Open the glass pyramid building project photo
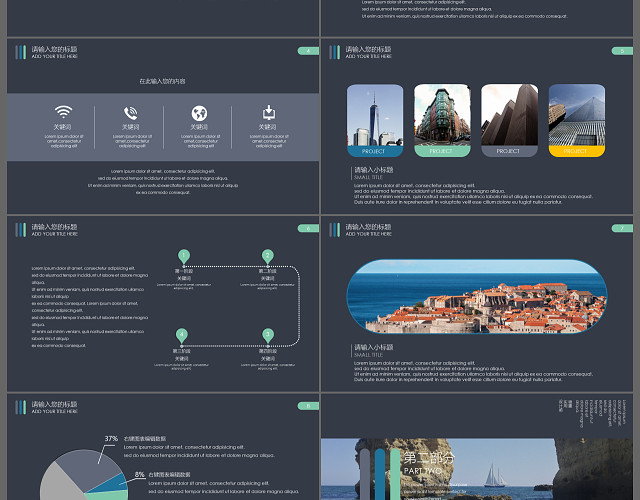 point(577,115)
